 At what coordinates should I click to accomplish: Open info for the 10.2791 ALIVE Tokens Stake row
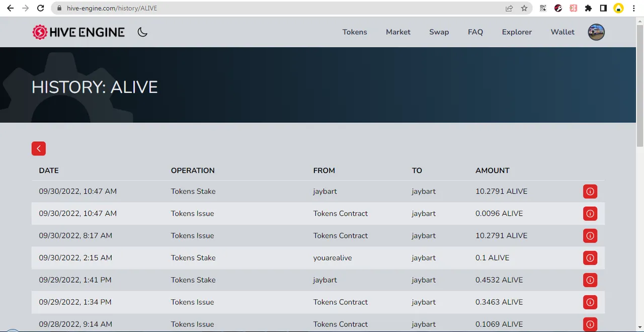pos(590,192)
